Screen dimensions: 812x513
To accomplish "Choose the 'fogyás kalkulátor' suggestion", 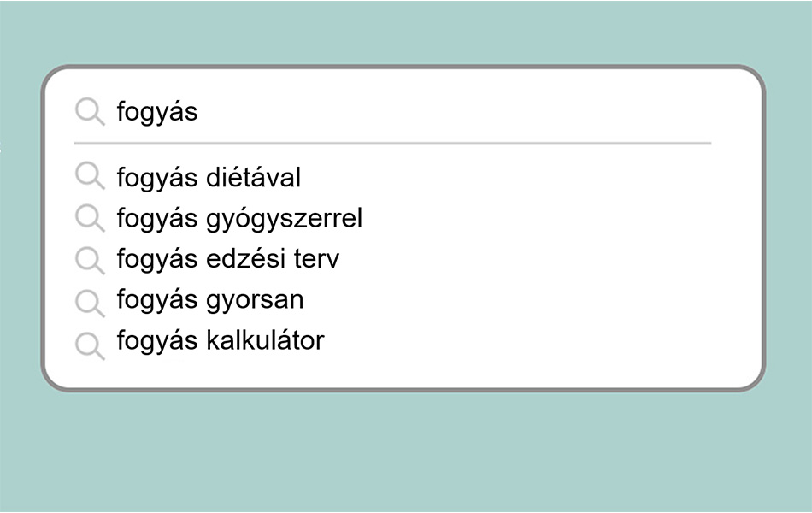I will coord(392,341).
